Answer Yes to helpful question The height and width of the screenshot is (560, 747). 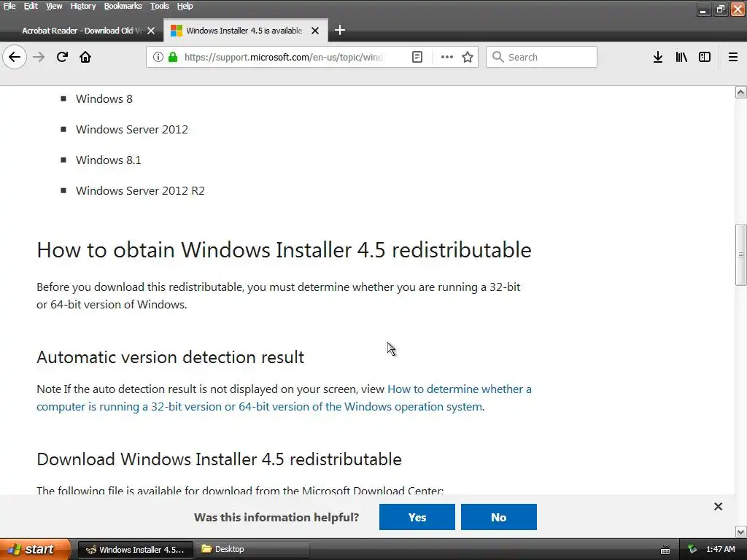pyautogui.click(x=417, y=517)
